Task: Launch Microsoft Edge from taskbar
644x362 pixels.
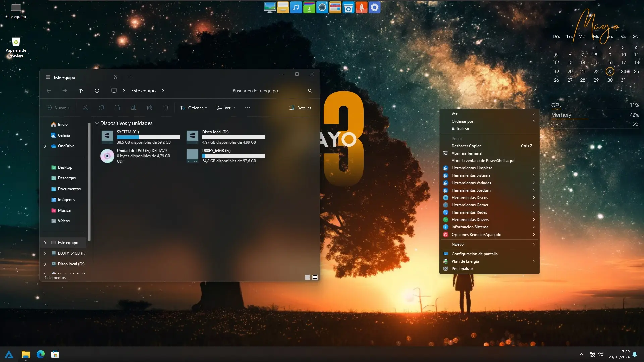Action: point(41,354)
